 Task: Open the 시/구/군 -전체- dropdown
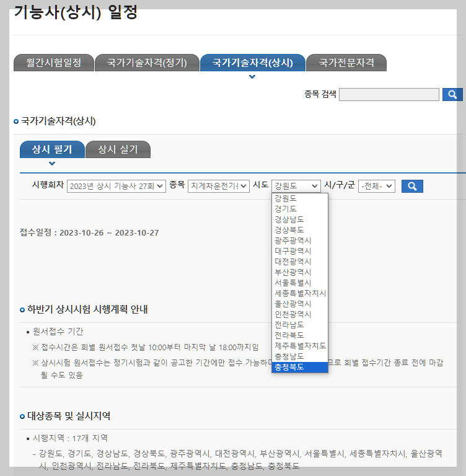(376, 186)
